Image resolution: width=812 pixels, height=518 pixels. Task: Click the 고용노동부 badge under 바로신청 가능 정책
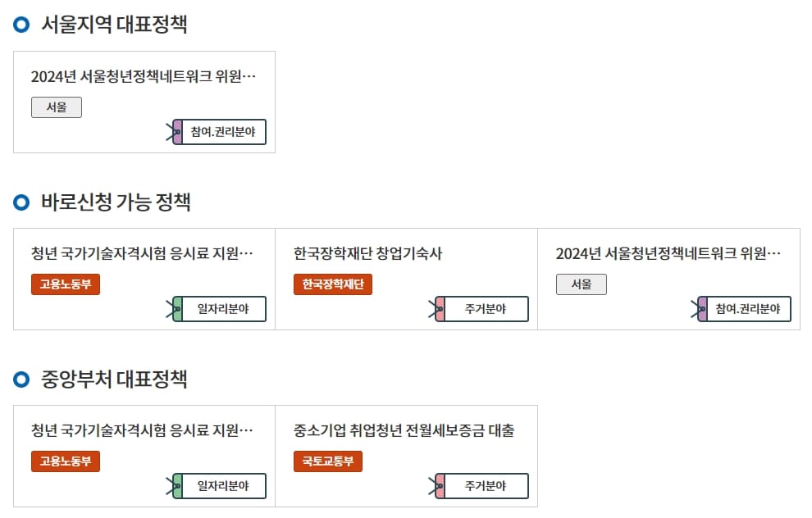click(65, 284)
